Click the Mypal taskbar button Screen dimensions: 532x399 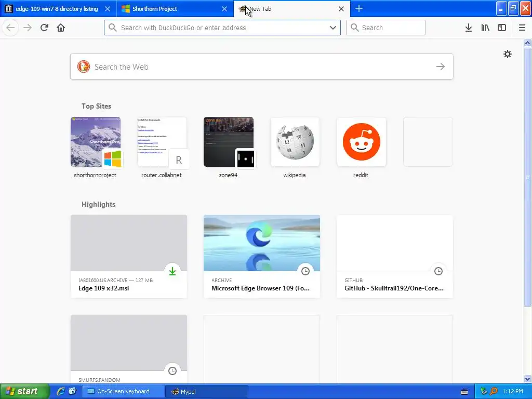coord(207,391)
